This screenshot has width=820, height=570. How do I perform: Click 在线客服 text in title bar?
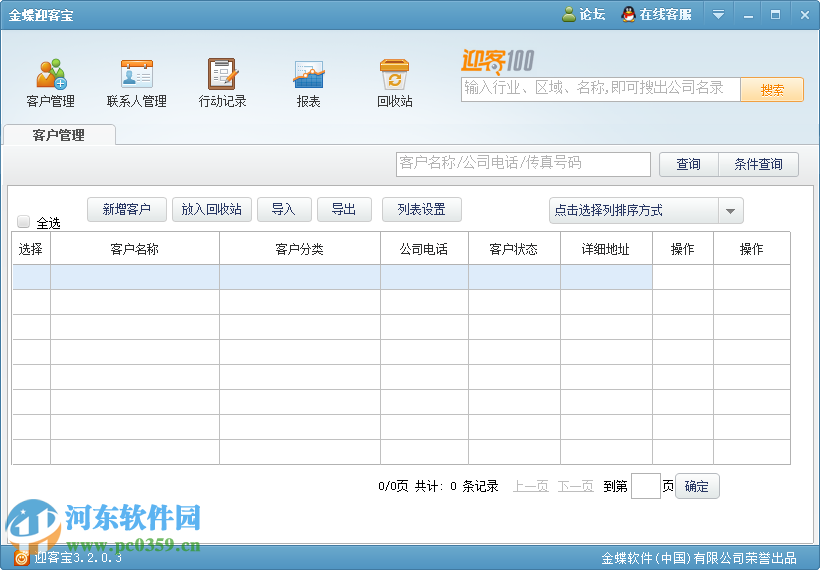[x=666, y=14]
